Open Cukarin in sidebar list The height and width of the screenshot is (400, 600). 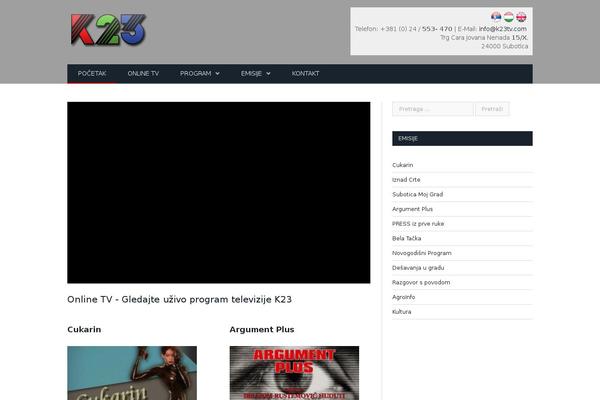point(403,165)
